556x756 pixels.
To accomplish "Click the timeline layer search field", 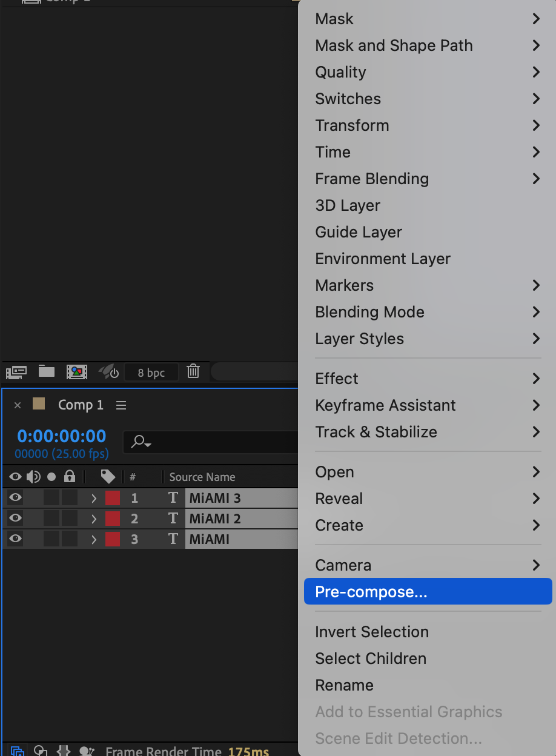I will [212, 442].
